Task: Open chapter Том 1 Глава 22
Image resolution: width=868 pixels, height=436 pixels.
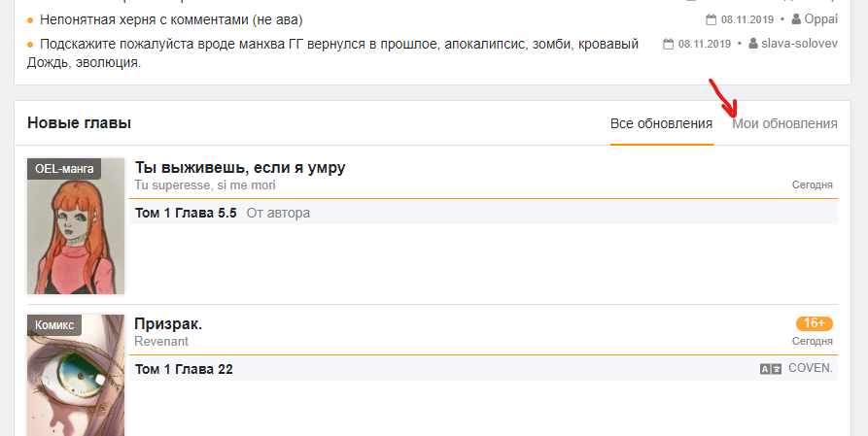Action: pos(184,369)
